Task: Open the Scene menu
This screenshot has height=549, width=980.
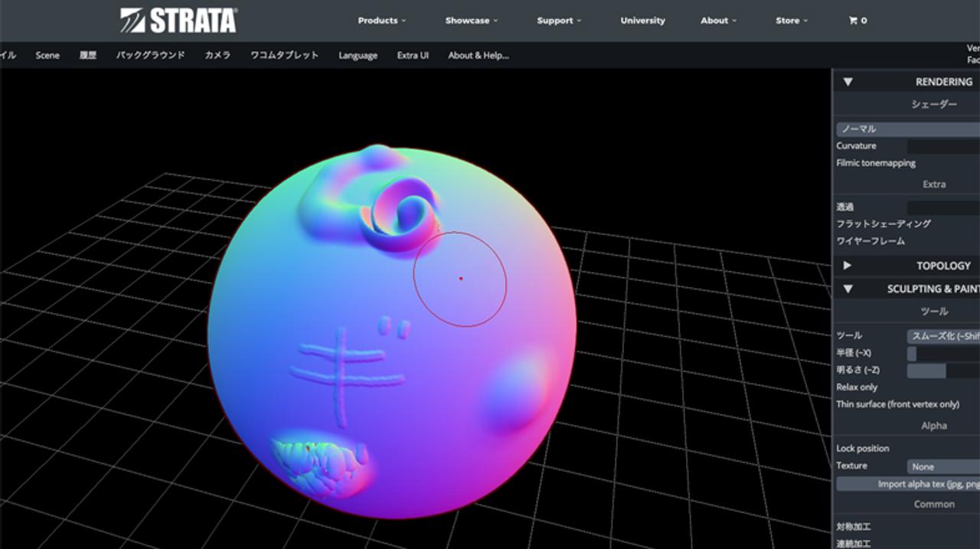Action: [47, 55]
